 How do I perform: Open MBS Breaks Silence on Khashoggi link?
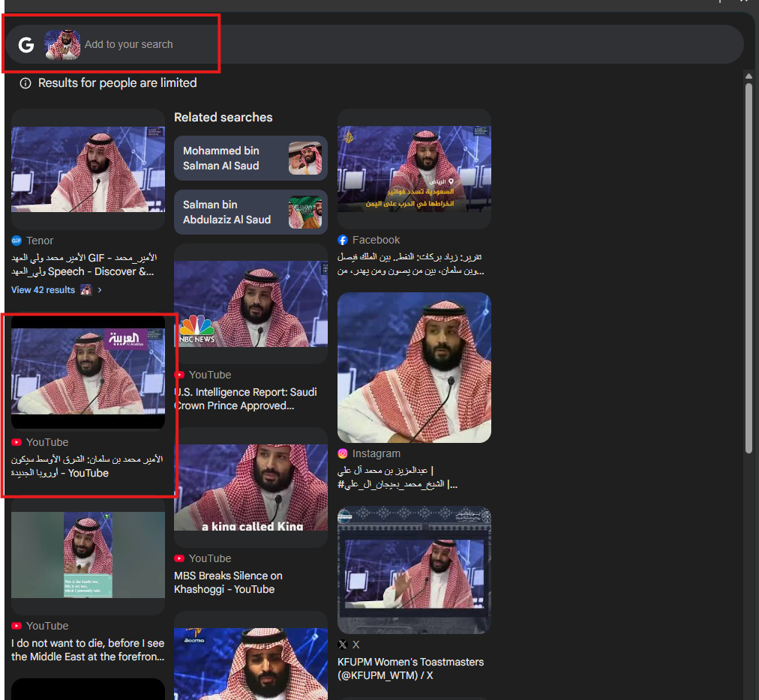click(x=228, y=582)
